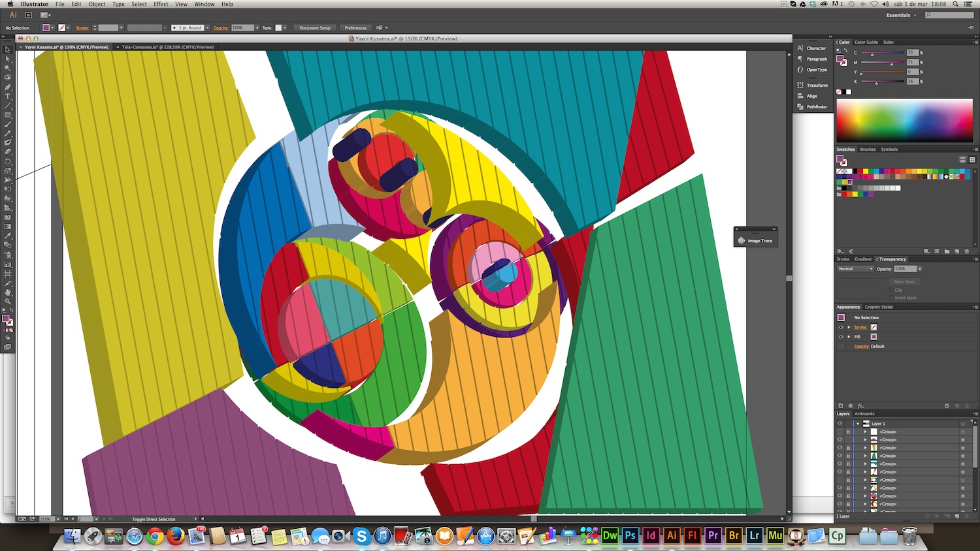The width and height of the screenshot is (980, 551).
Task: Unlock the yellow-thumbnail Group sublayer
Action: 848,448
